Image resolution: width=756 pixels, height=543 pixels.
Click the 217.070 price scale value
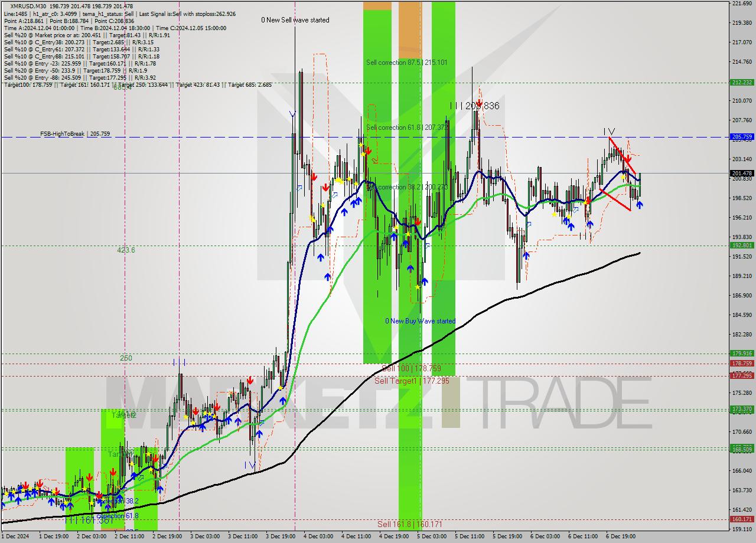click(x=741, y=42)
